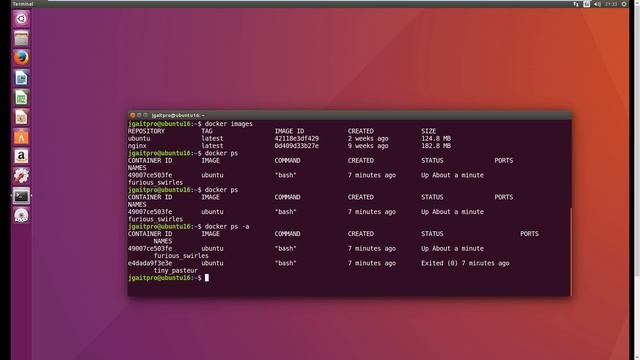Open the Files manager from the launcher

(21, 38)
